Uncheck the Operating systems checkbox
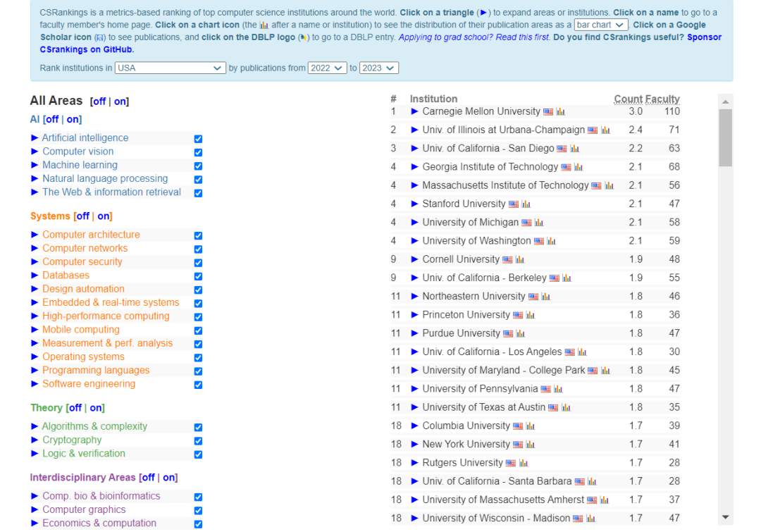Image resolution: width=761 pixels, height=532 pixels. [198, 358]
